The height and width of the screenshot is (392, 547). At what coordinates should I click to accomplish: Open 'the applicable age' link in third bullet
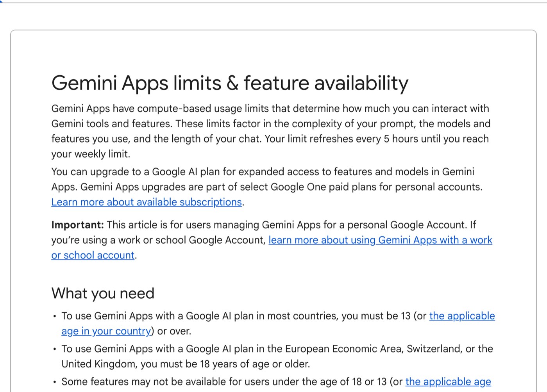tap(448, 382)
